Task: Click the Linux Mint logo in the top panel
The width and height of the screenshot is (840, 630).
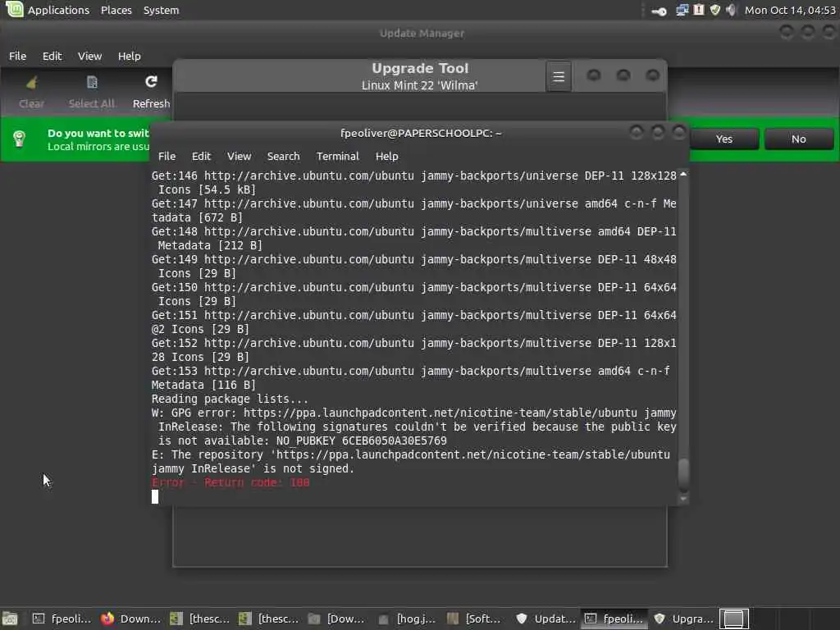Action: pos(14,9)
